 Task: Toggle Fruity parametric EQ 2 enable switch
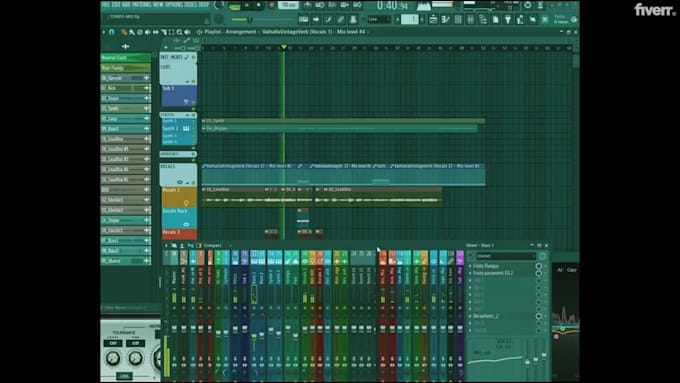539,273
